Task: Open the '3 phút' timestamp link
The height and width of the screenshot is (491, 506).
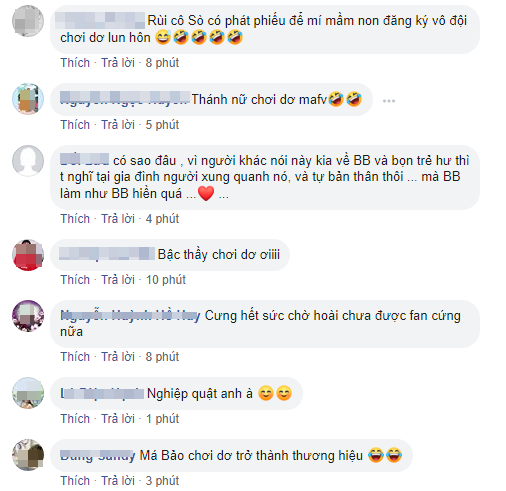Action: pyautogui.click(x=162, y=481)
